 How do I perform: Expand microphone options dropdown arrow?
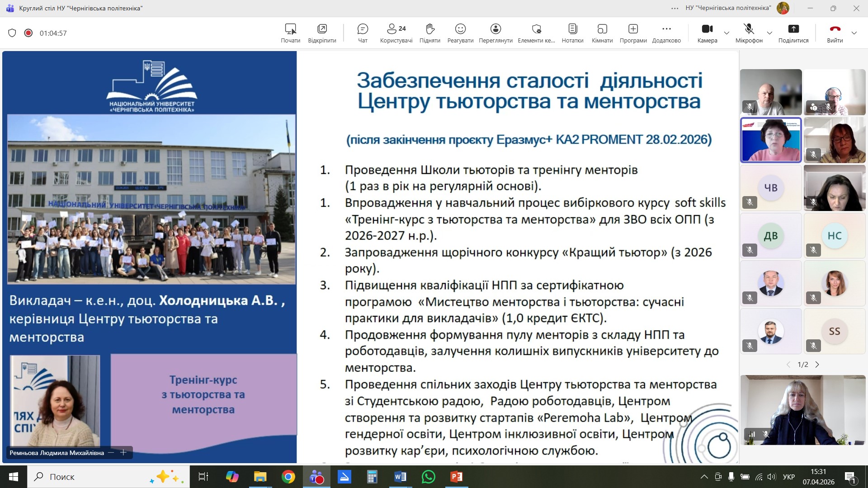click(769, 33)
